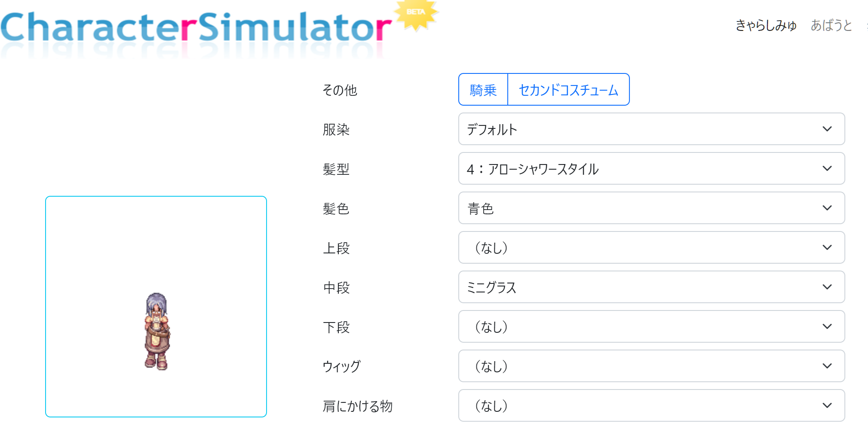Click the chevron arrow on ウィッグ select
This screenshot has width=868, height=423.
point(827,366)
